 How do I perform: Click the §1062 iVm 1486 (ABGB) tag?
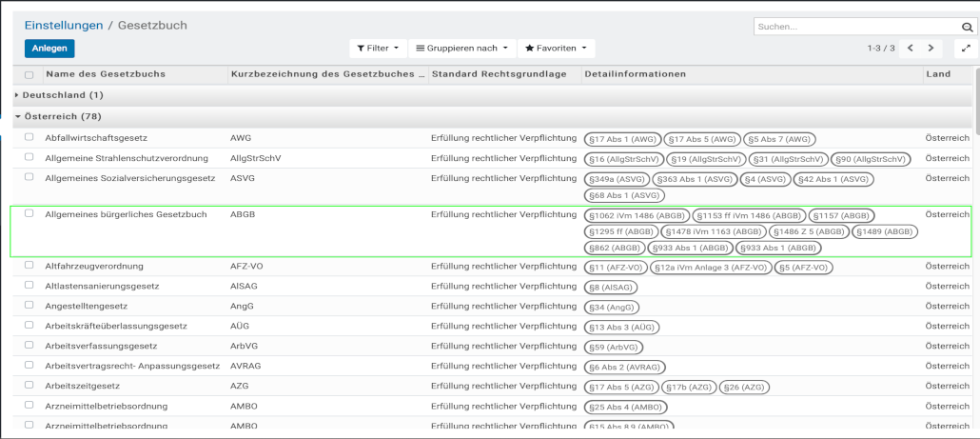coord(637,215)
